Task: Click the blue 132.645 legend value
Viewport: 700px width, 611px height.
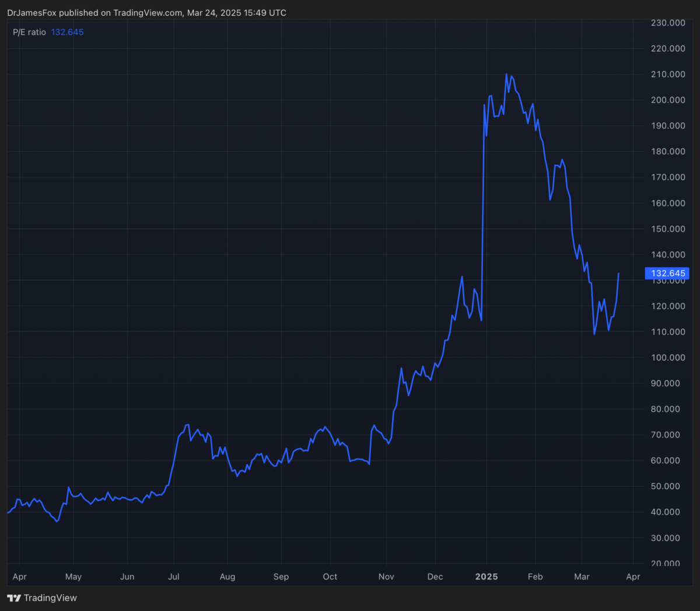Action: [67, 32]
